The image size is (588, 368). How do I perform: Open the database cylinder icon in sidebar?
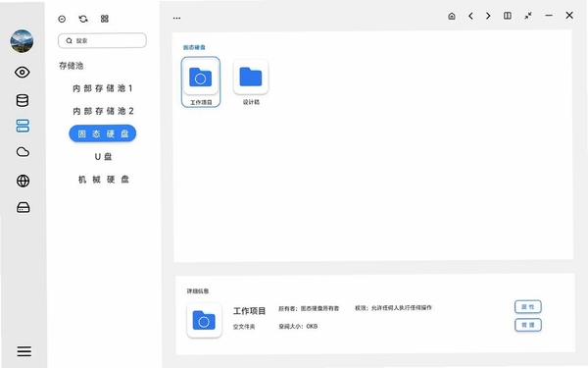[x=23, y=100]
